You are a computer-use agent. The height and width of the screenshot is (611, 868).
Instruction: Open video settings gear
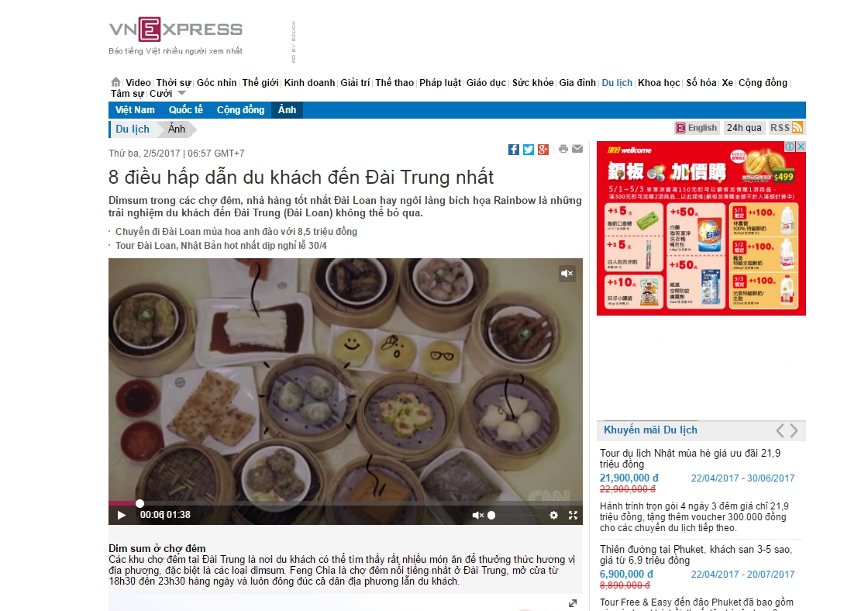553,515
